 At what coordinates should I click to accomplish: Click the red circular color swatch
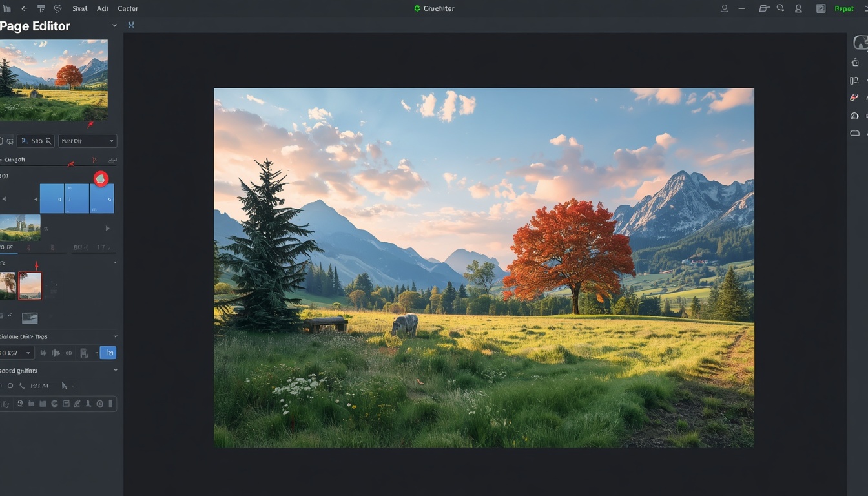pos(101,179)
